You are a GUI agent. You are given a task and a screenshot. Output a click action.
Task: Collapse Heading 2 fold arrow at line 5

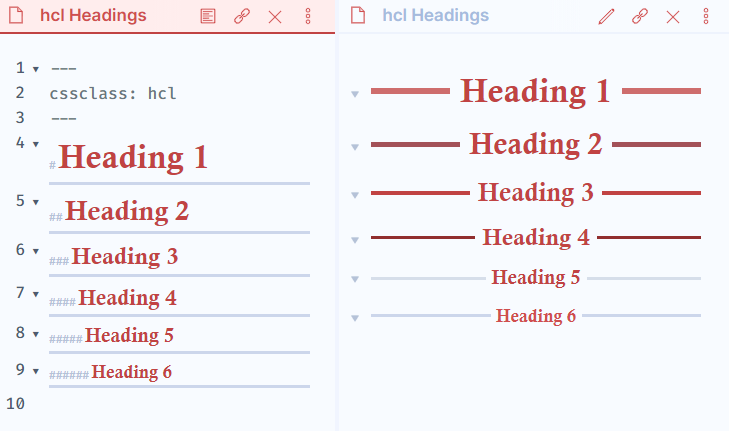click(36, 201)
